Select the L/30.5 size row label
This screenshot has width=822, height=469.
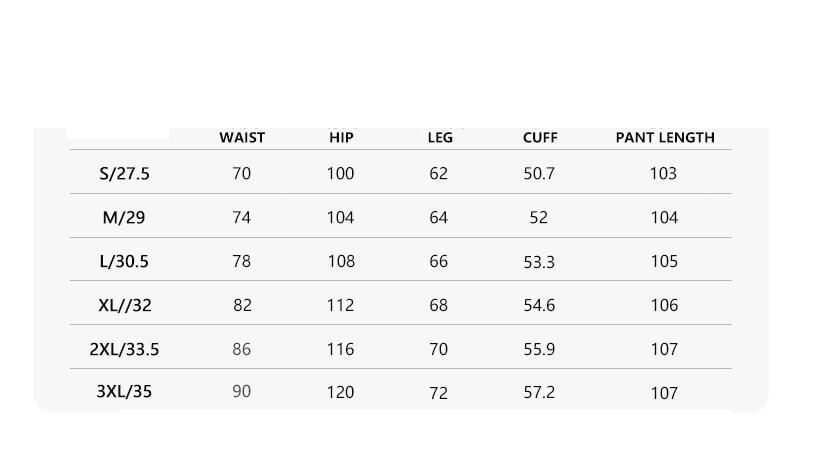pos(124,261)
